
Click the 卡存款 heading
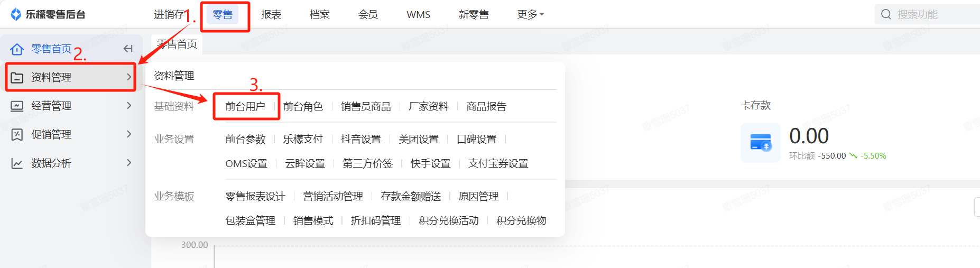756,105
